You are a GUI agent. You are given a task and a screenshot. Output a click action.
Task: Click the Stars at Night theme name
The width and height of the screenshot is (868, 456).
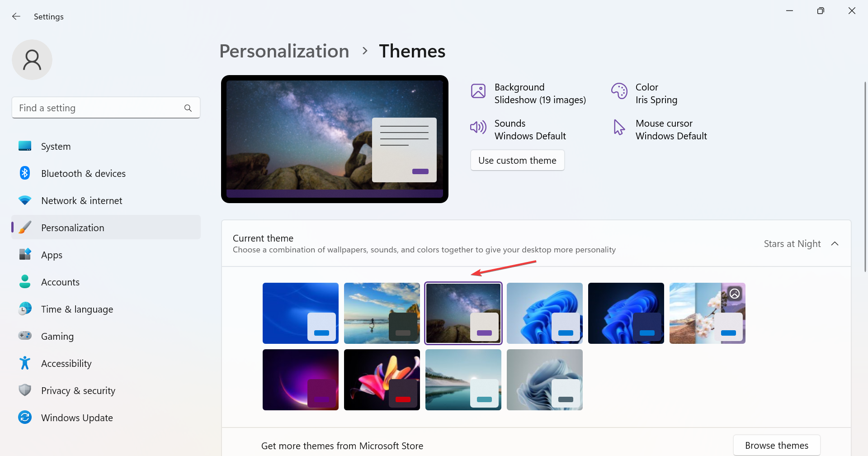(792, 243)
